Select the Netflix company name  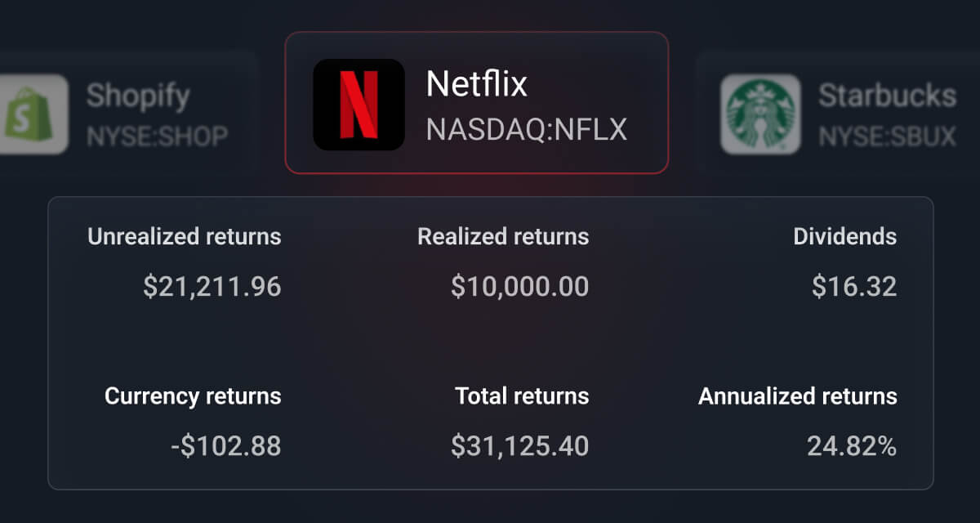point(477,84)
